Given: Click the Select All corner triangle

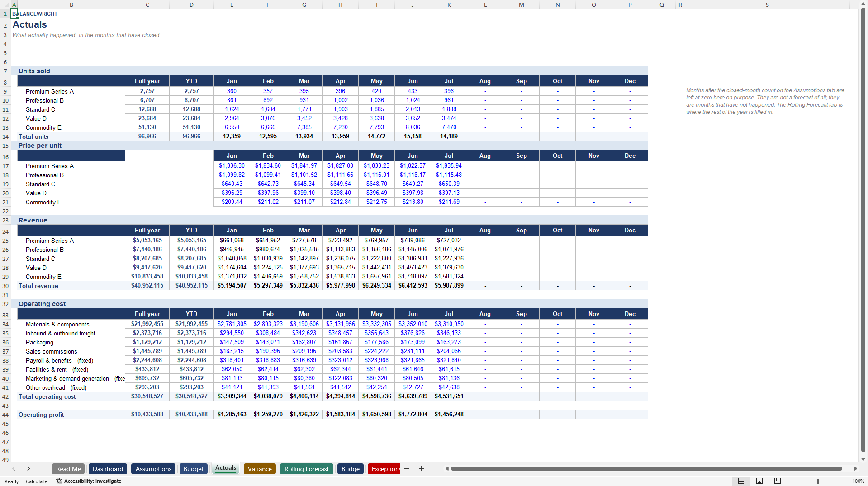Looking at the screenshot, I should point(5,5).
